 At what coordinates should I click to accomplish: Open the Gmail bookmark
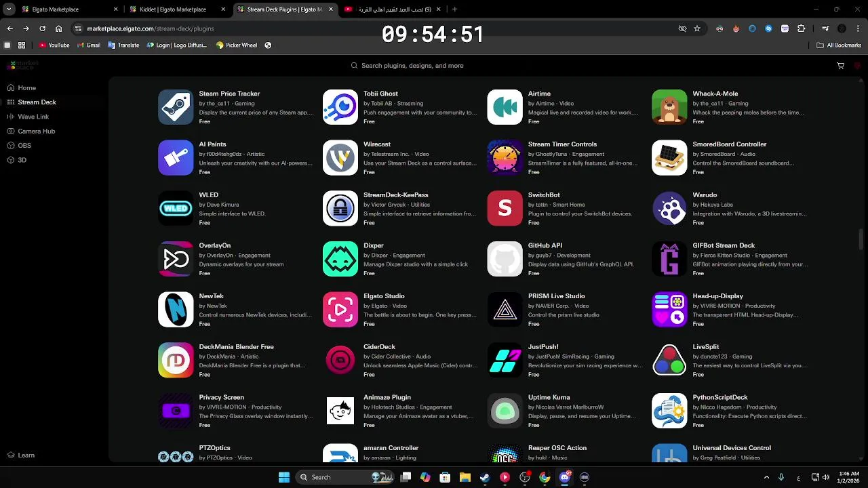point(87,45)
